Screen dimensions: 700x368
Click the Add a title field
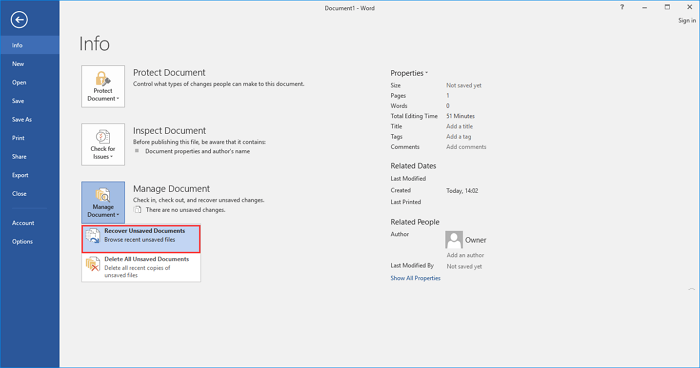pyautogui.click(x=459, y=126)
